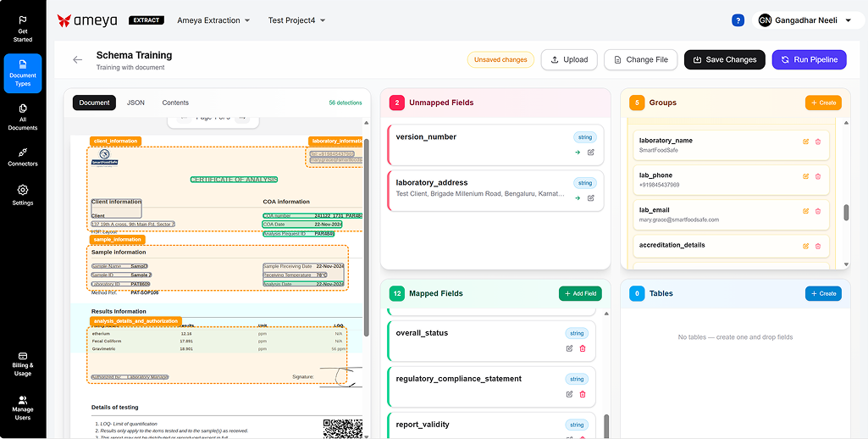The width and height of the screenshot is (868, 439).
Task: Switch to the JSON tab
Action: click(135, 103)
